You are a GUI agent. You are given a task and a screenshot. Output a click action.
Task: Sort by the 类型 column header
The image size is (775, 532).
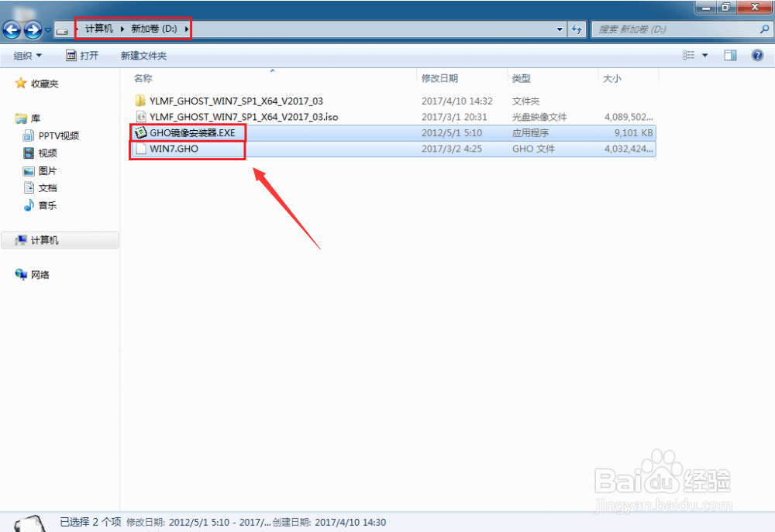coord(521,78)
